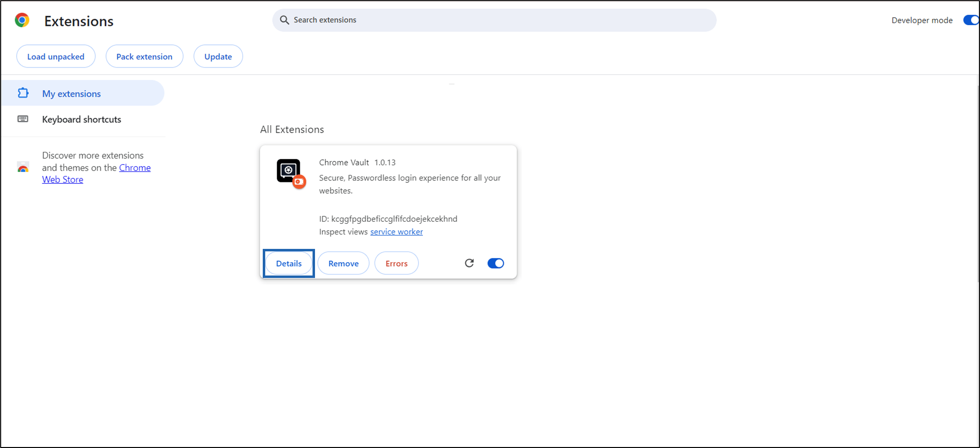Viewport: 980px width, 448px height.
Task: Click Load unpacked button
Action: click(x=56, y=57)
